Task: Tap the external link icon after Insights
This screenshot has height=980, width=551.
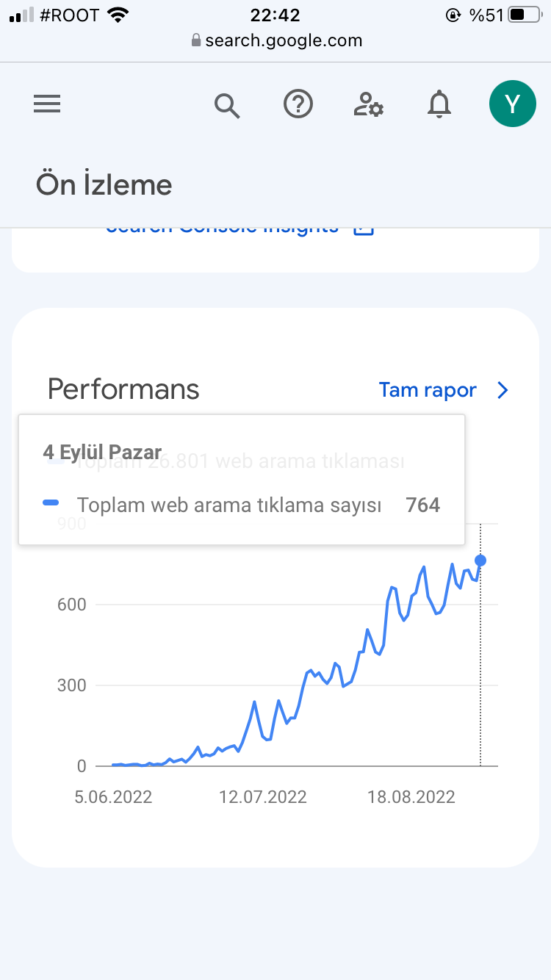Action: click(364, 229)
